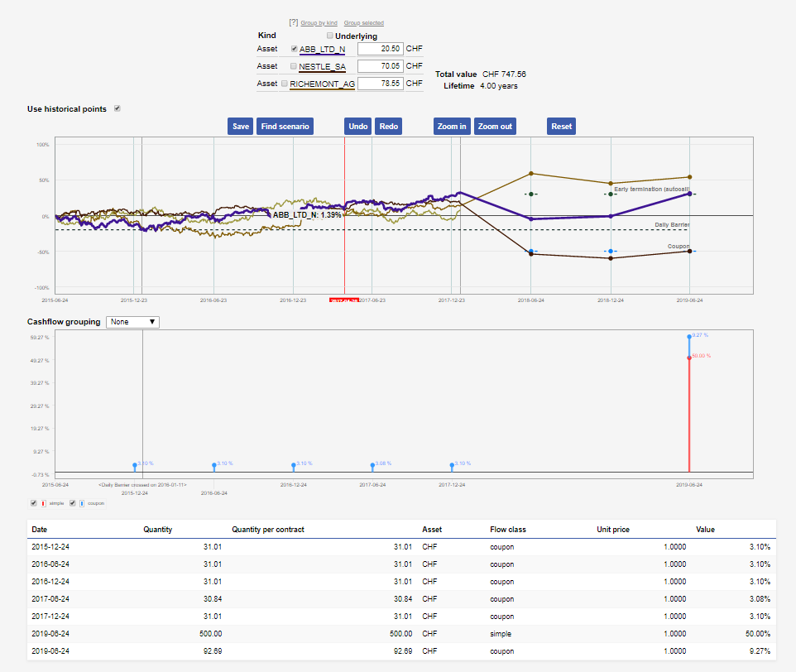Click the 9.27% coupon marker at 2019-06-24
Image resolution: width=796 pixels, height=672 pixels.
point(689,336)
